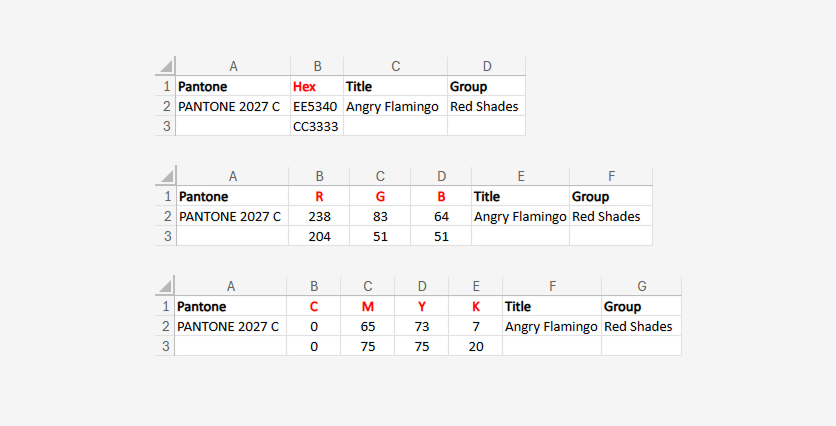Click select-all corner triangle of CMYK table

pos(166,286)
